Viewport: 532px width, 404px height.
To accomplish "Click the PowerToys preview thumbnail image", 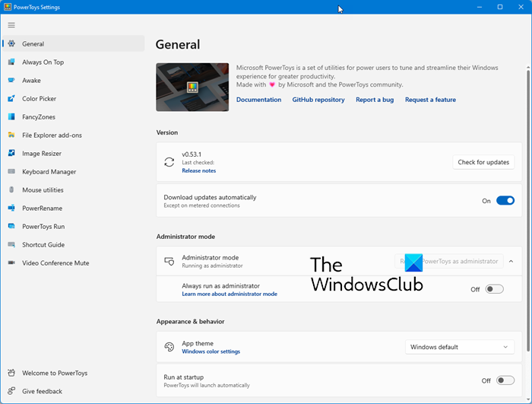I will pos(192,87).
